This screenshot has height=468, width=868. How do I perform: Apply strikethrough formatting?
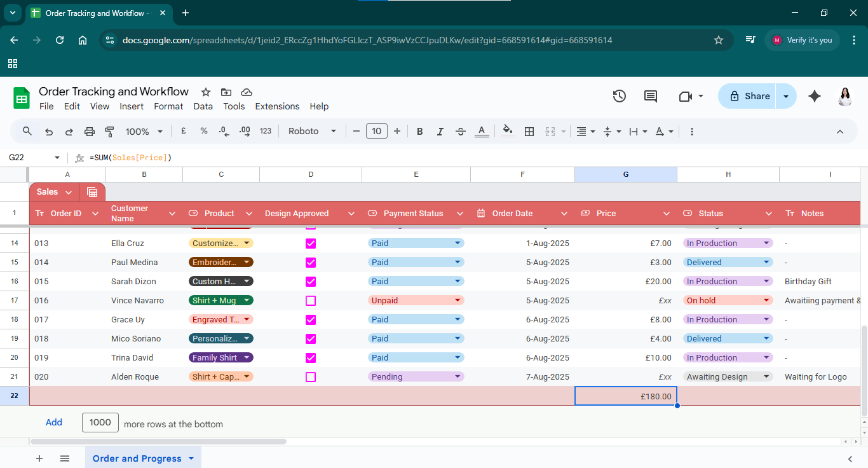[461, 132]
